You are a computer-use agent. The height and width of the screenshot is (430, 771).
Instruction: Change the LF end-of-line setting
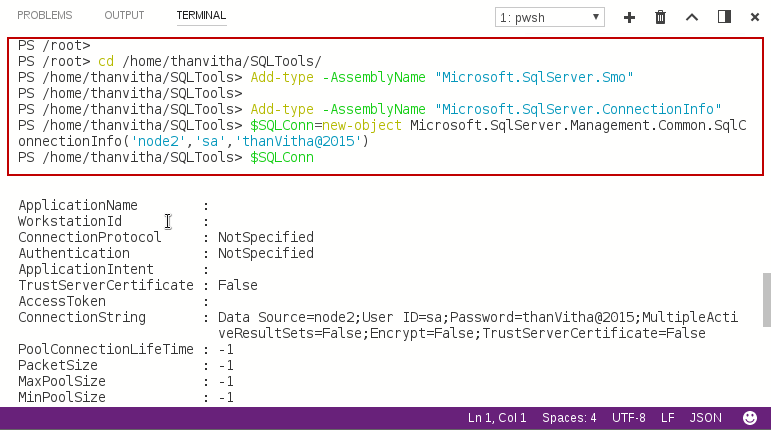tap(667, 418)
